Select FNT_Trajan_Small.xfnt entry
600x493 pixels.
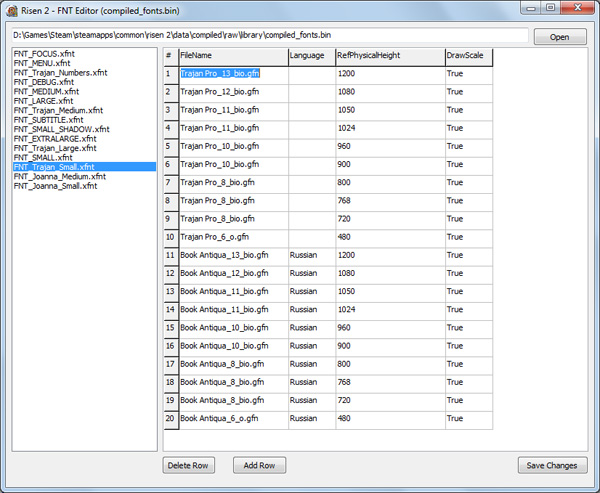coord(84,167)
